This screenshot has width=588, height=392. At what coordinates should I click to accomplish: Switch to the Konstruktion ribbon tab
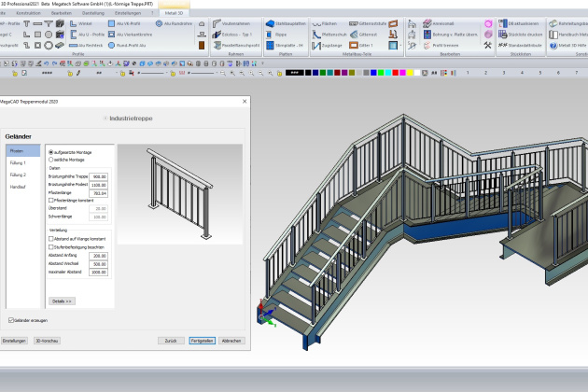28,13
